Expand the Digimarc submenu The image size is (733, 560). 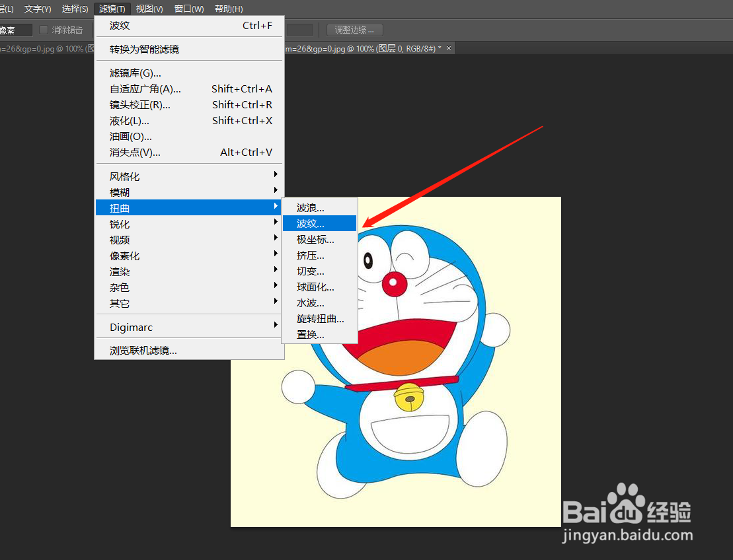click(132, 326)
